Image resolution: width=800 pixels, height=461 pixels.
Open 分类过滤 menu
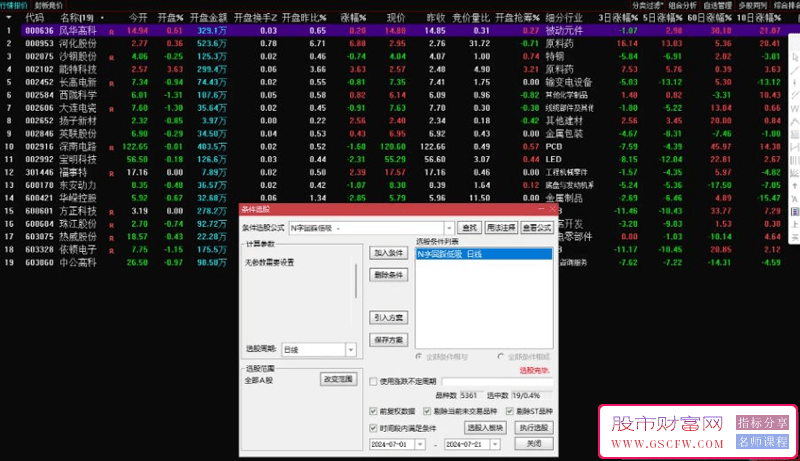click(647, 5)
